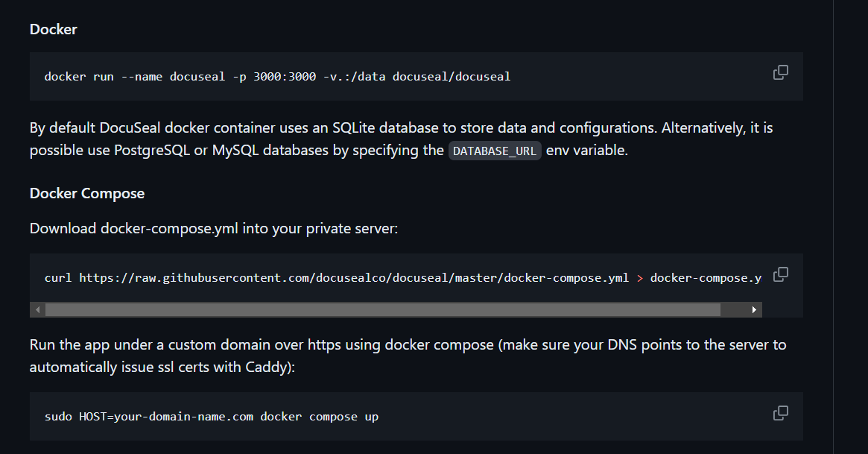This screenshot has width=868, height=454.
Task: Copy the sudo HOST compose command
Action: pos(780,413)
